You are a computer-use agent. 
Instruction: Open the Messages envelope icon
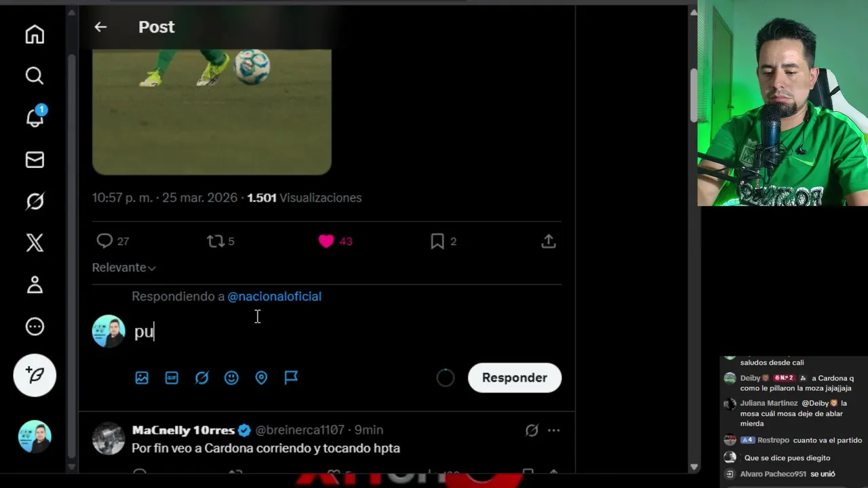click(x=35, y=160)
